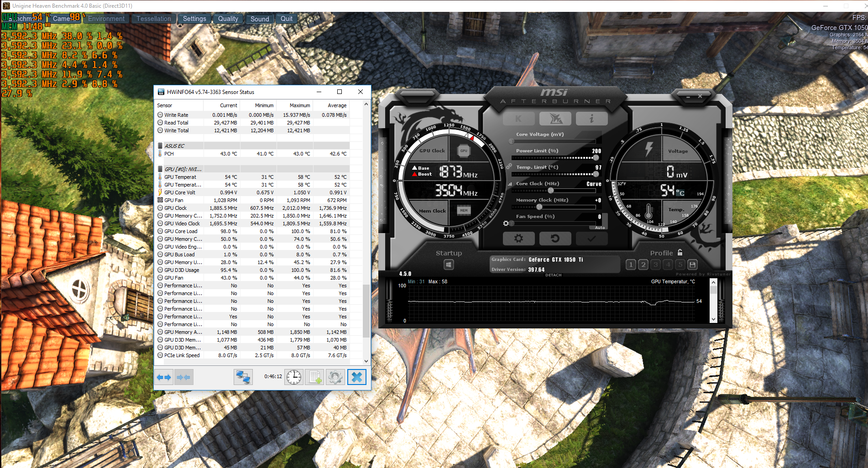Select the GPU D3D Usage row
Viewport: 868px width, 468px height.
[253, 270]
